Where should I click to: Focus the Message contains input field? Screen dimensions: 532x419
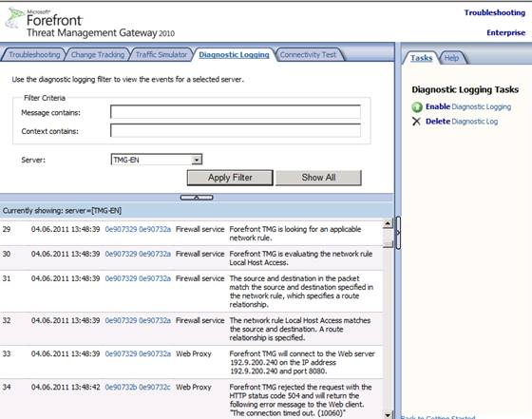[236, 112]
